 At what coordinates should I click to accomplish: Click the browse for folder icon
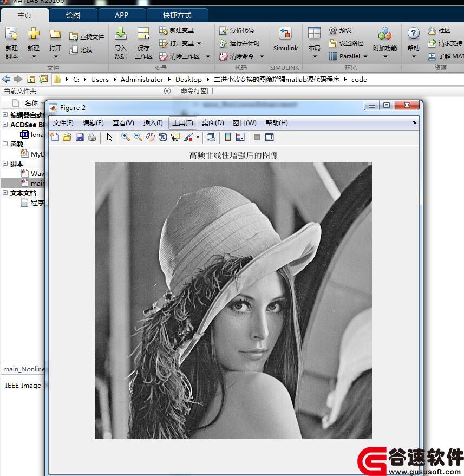point(43,79)
